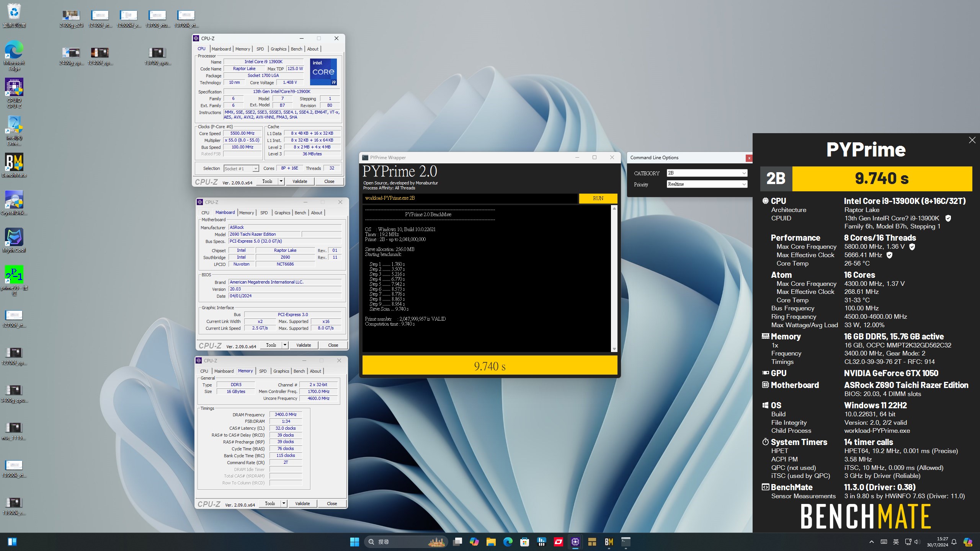
Task: Click Close button in top CPU-Z window
Action: pos(329,181)
